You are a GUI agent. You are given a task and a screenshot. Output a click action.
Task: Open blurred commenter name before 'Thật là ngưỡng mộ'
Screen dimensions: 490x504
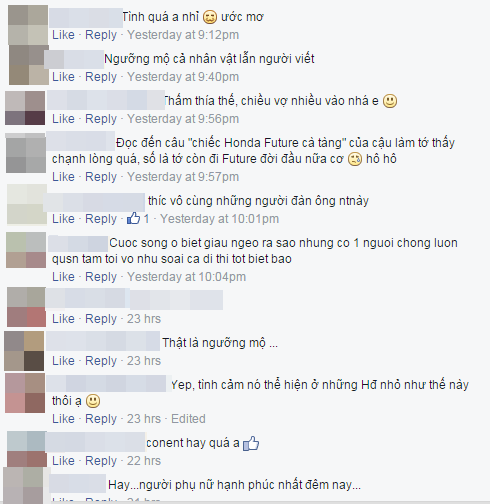click(x=103, y=341)
